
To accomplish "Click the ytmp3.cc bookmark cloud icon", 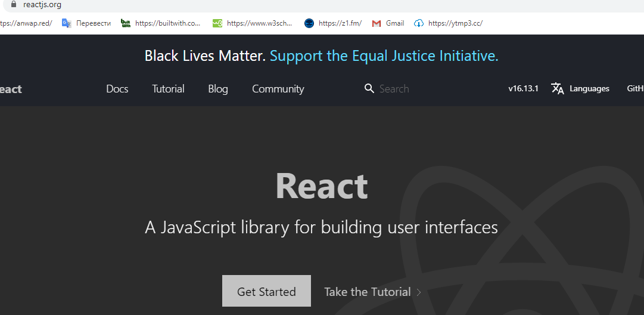I will tap(419, 23).
